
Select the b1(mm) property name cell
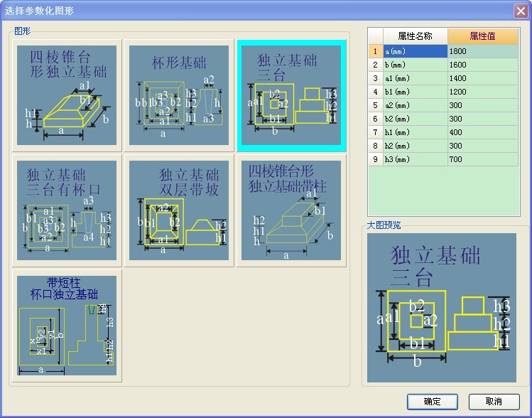point(416,92)
